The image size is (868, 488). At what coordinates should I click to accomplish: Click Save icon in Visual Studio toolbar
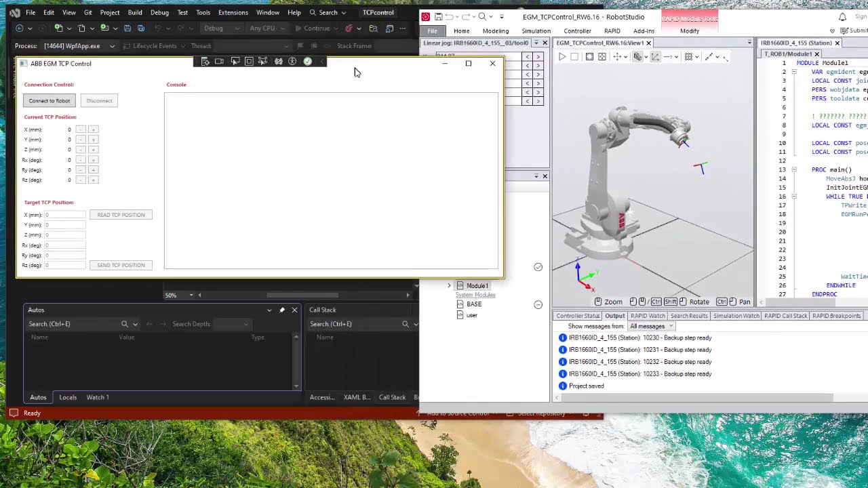click(127, 28)
